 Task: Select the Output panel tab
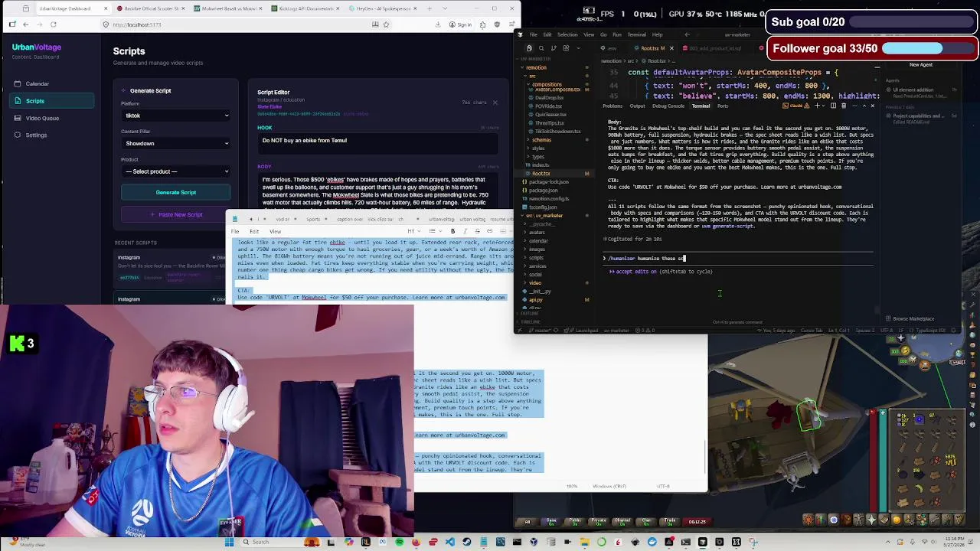point(637,106)
